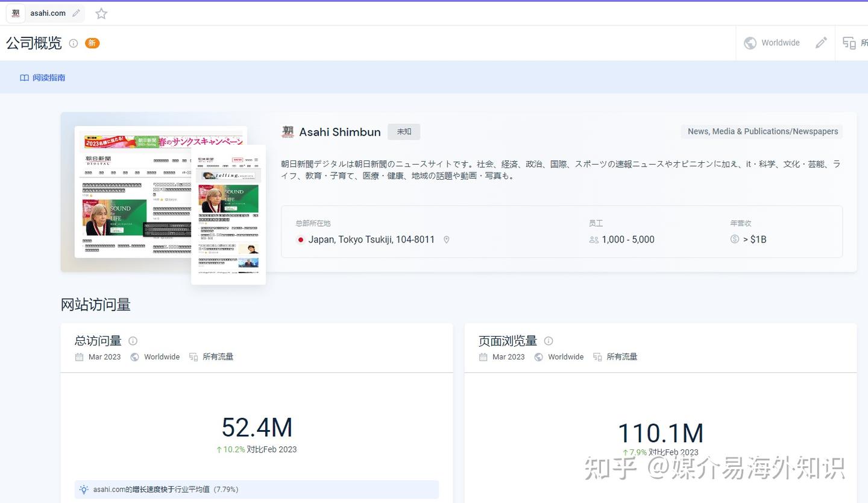Select the 52.4M total visits figure
Screen dimensions: 868x503
[x=257, y=428]
